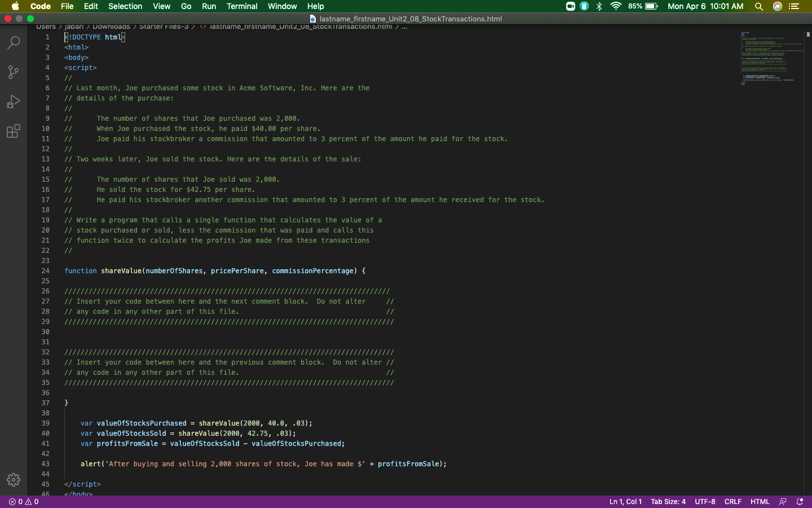Open the View menu
This screenshot has width=812, height=508.
161,6
